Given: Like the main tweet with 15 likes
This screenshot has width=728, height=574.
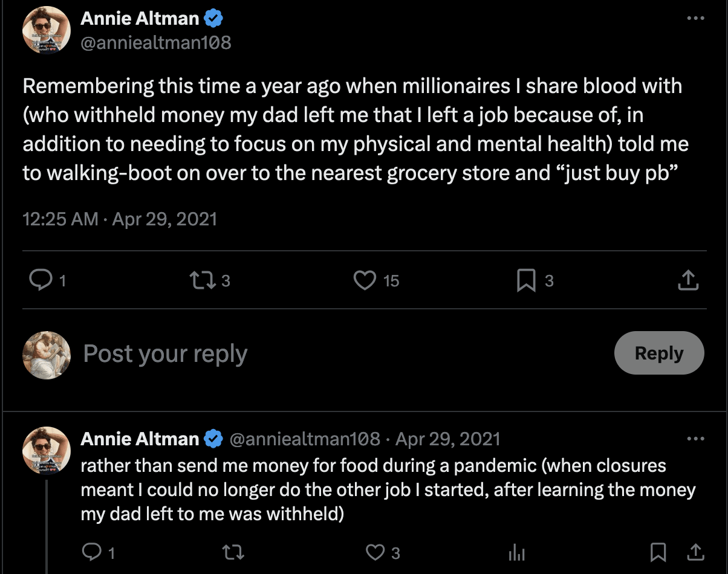Looking at the screenshot, I should (365, 280).
